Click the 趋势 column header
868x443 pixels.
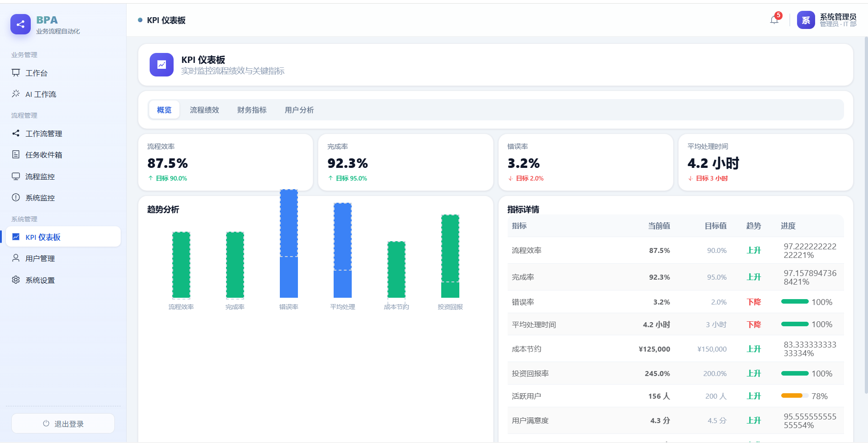(x=754, y=226)
